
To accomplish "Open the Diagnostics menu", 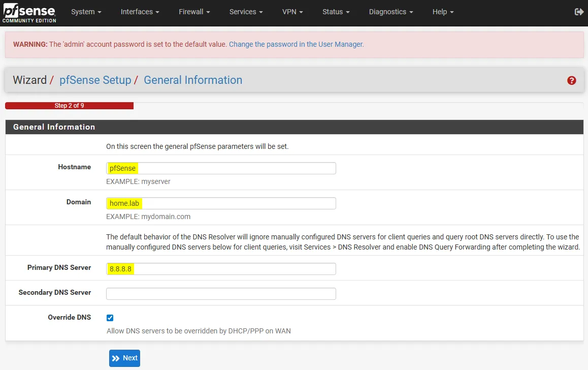I will (390, 11).
